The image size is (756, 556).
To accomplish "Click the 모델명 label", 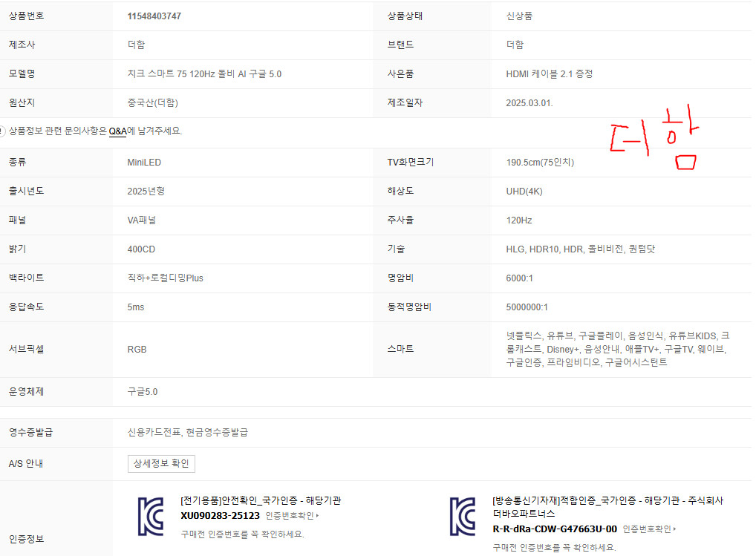I will pyautogui.click(x=22, y=73).
